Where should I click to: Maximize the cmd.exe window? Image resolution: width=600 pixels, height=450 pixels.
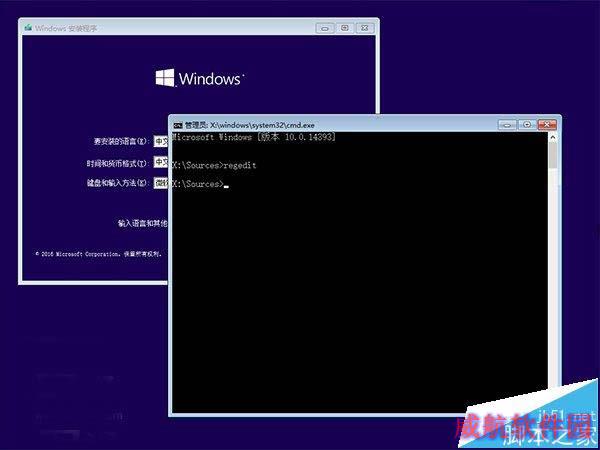[527, 125]
